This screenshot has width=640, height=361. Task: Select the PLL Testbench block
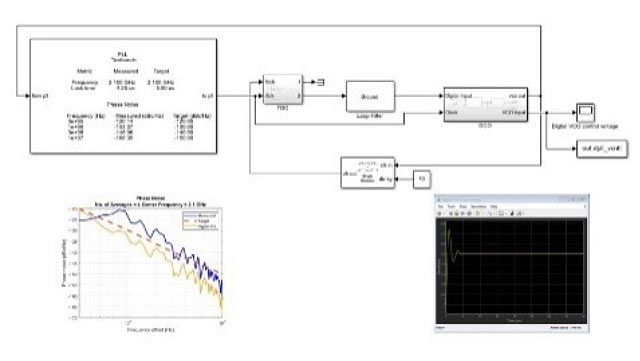[124, 96]
